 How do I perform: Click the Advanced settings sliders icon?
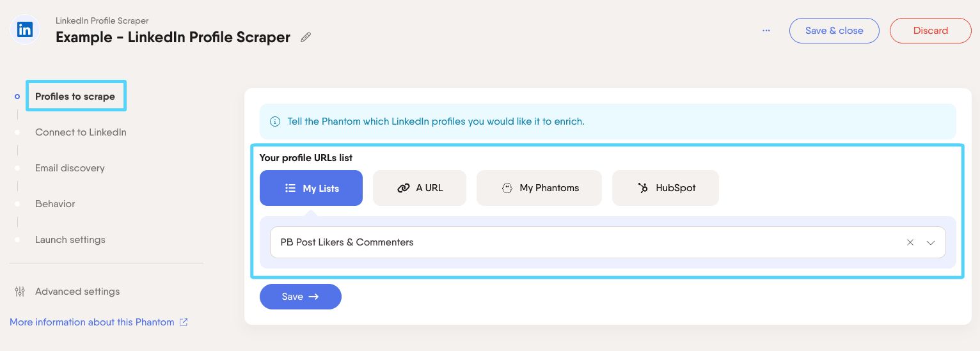click(20, 292)
